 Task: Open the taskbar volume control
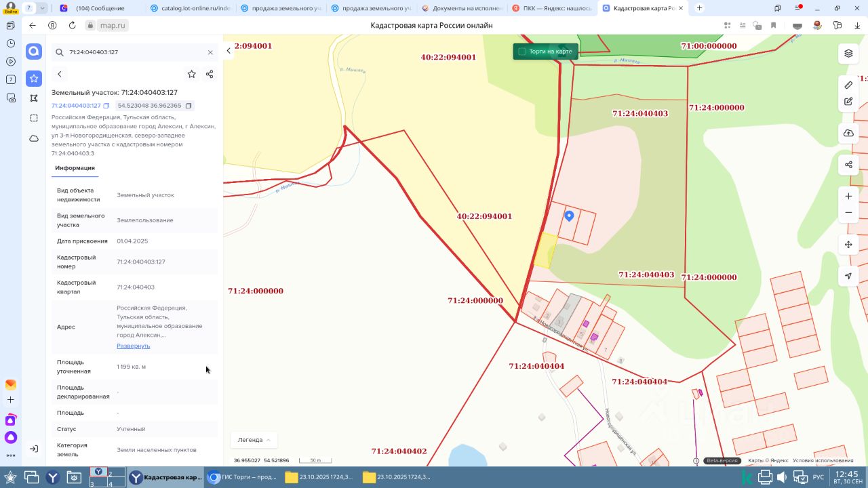click(x=782, y=477)
